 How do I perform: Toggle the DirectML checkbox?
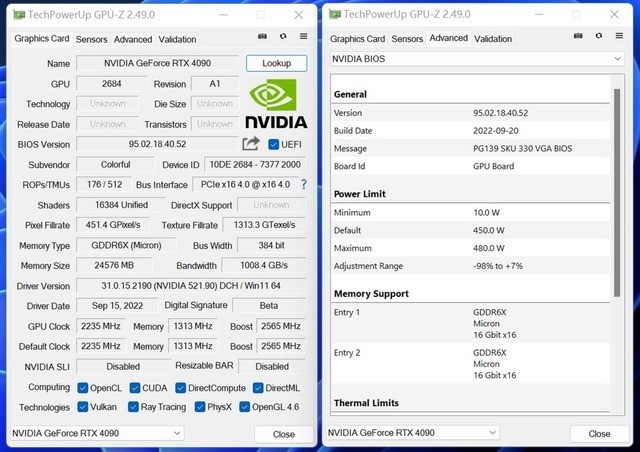pyautogui.click(x=258, y=387)
